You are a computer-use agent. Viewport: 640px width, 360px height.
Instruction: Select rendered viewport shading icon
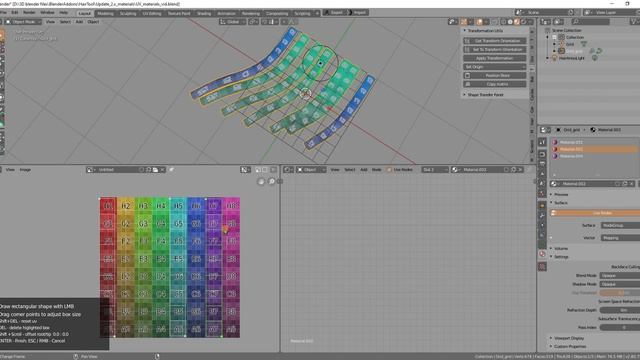click(523, 22)
